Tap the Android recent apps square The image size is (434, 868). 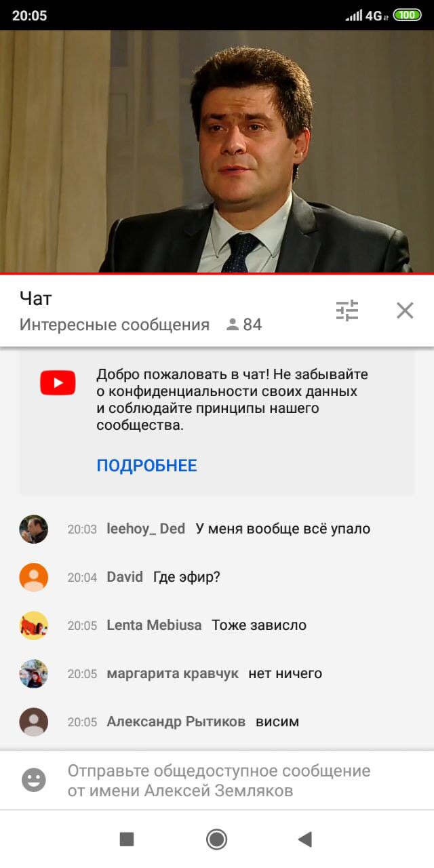pos(127,840)
